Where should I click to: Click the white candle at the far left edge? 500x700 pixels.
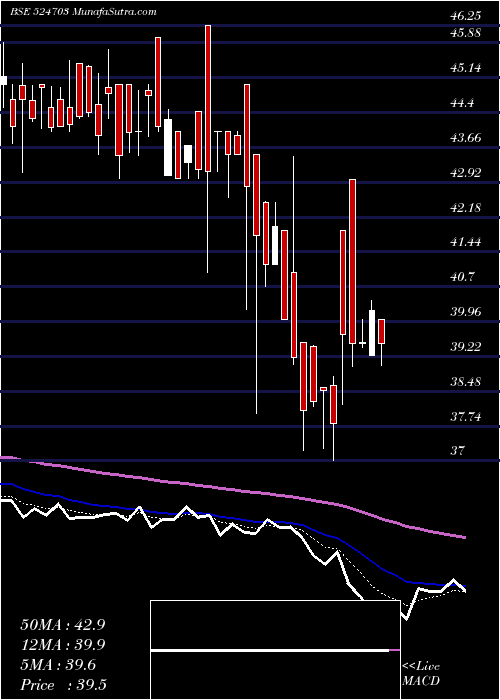click(x=4, y=80)
